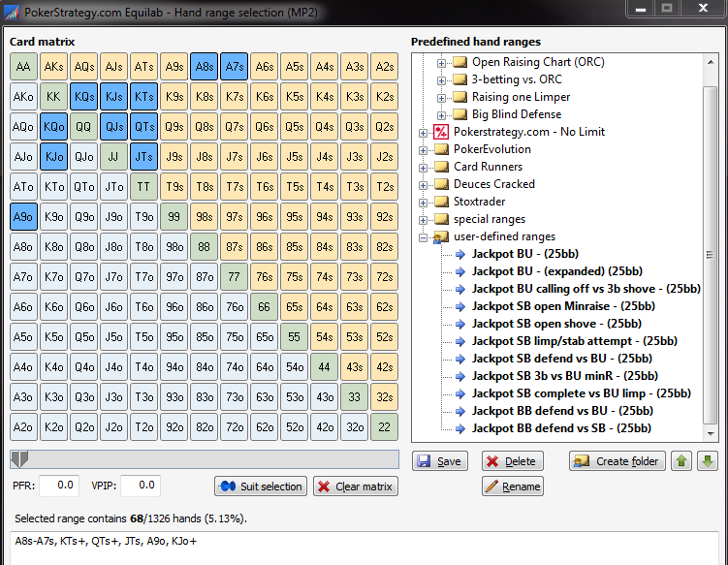Click the Delete button
Image resolution: width=728 pixels, height=565 pixels.
[512, 461]
